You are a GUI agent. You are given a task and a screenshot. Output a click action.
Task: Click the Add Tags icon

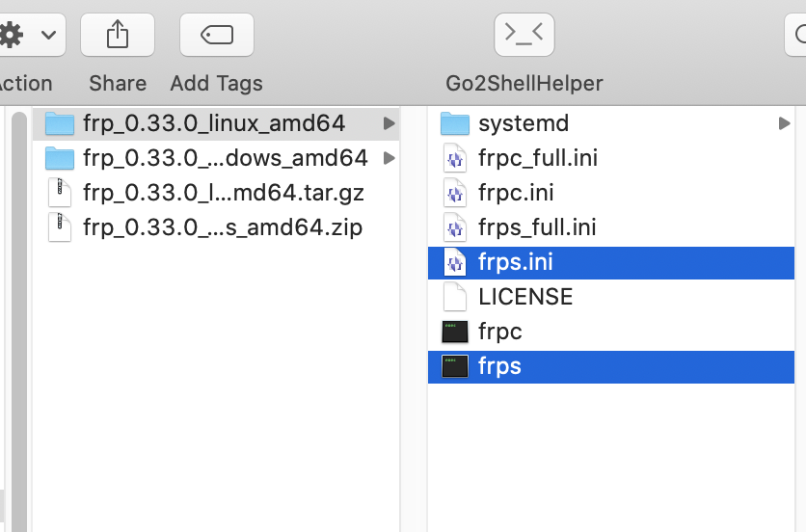216,36
